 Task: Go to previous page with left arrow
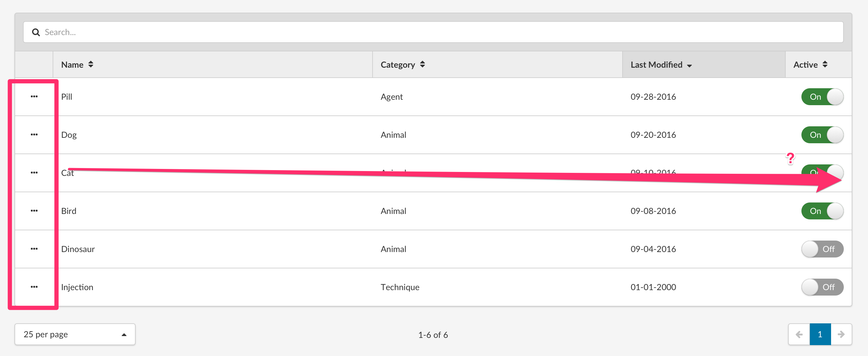coord(799,334)
